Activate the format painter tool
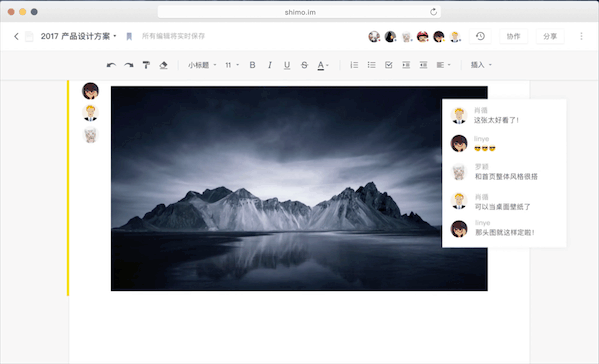 pos(146,65)
